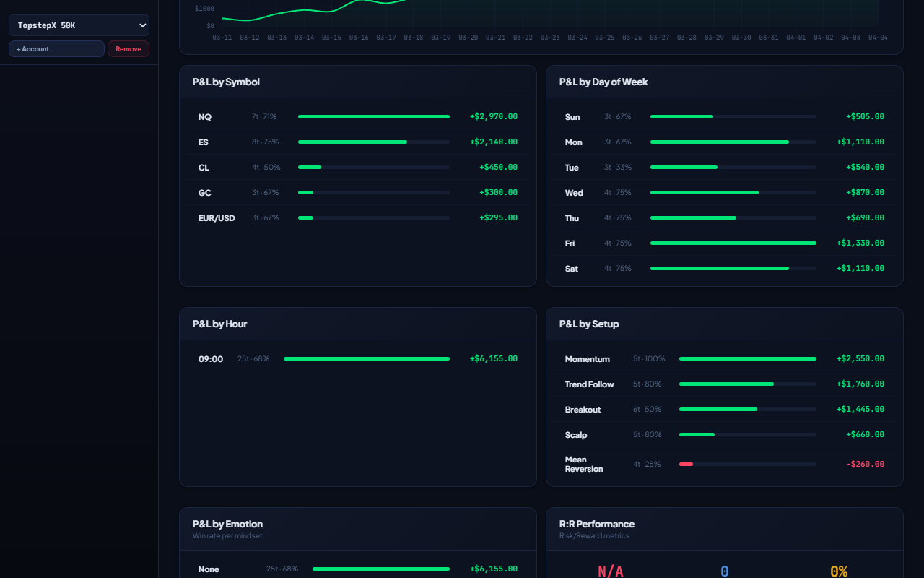Click GC profit value +$300.00
This screenshot has width=924, height=578.
point(499,193)
